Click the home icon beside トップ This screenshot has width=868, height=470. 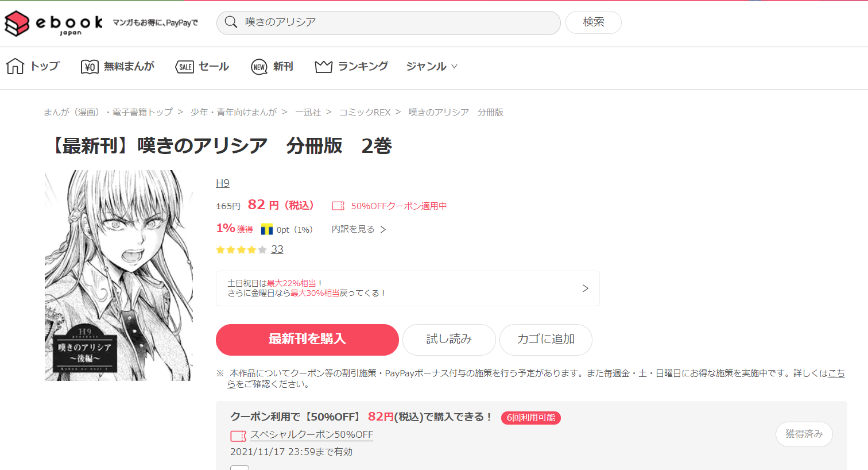(x=15, y=66)
